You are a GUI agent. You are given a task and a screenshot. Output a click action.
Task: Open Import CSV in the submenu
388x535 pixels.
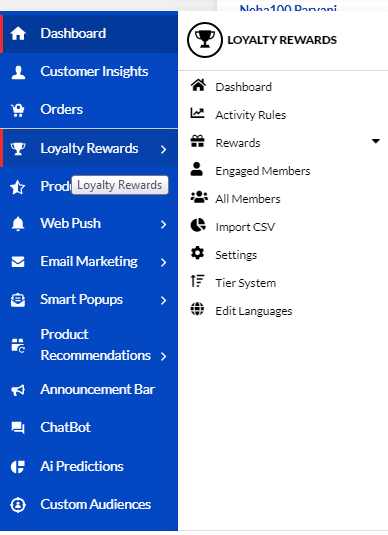click(245, 227)
